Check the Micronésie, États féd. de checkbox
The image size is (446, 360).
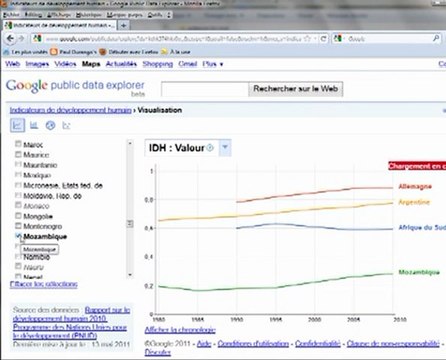point(18,185)
